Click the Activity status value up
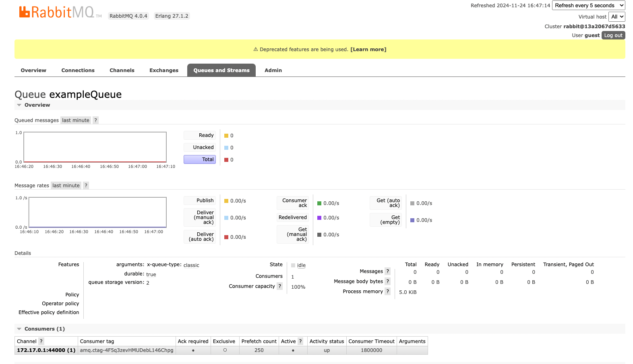 tap(327, 350)
